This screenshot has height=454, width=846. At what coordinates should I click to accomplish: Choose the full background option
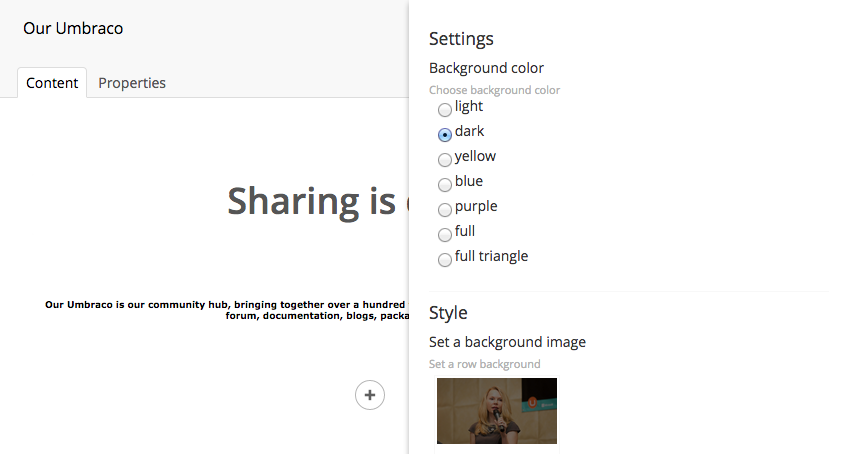pyautogui.click(x=445, y=235)
